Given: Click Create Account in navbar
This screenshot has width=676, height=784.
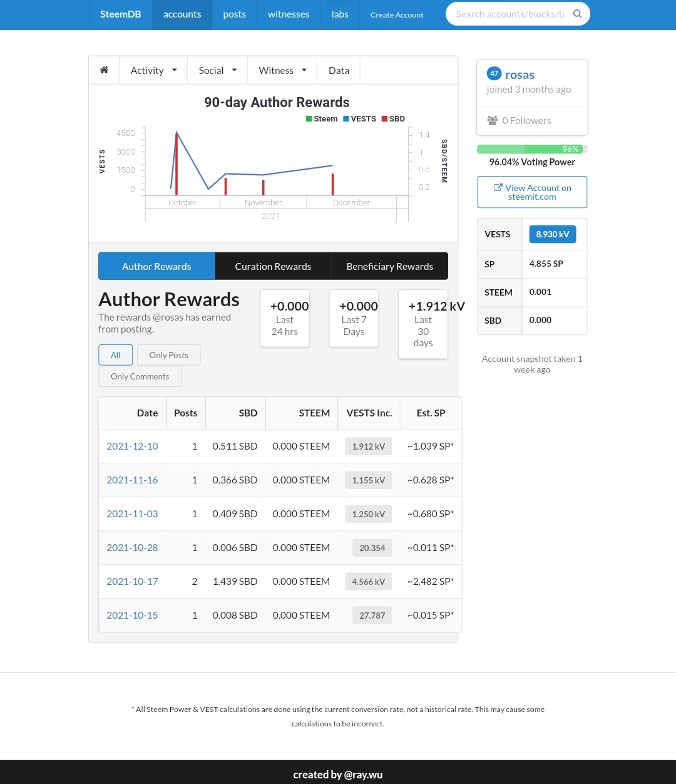Looking at the screenshot, I should tap(397, 14).
